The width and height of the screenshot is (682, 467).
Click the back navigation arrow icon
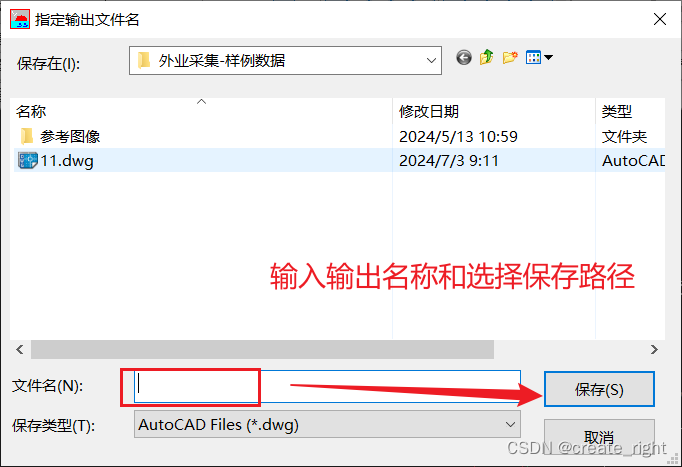pos(464,57)
